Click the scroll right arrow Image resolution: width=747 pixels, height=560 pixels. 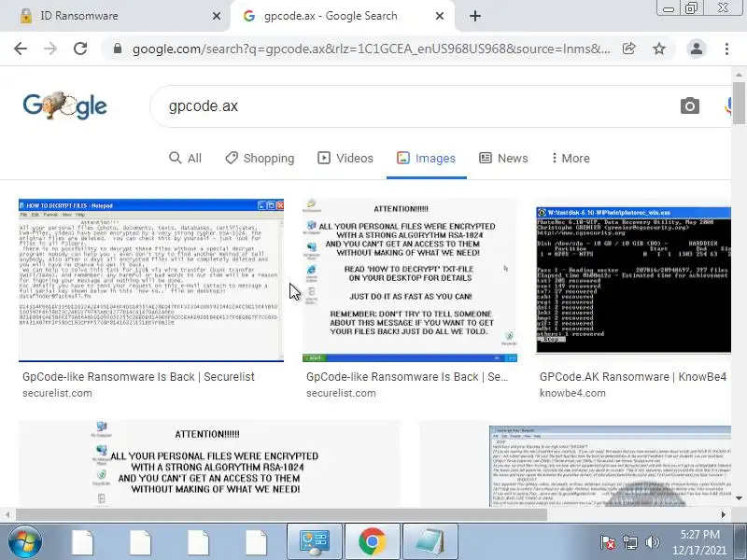pyautogui.click(x=724, y=515)
